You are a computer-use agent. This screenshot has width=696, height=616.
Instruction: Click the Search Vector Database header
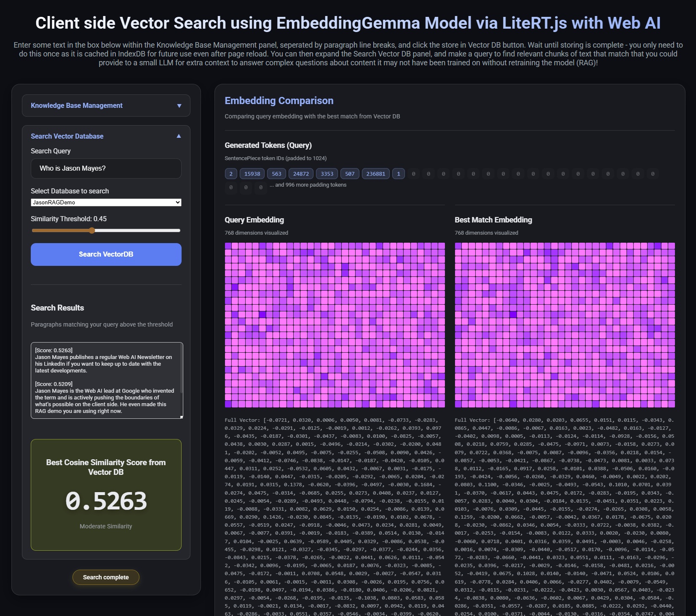[x=67, y=136]
